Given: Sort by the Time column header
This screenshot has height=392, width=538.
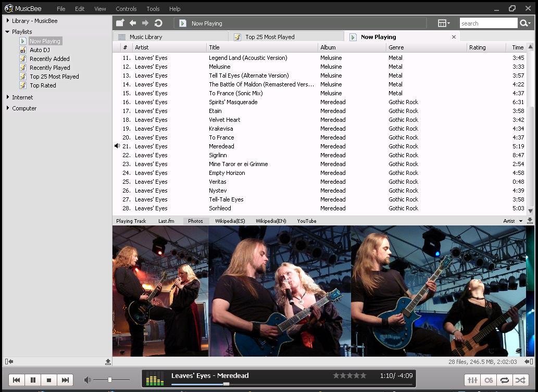Looking at the screenshot, I should (517, 47).
